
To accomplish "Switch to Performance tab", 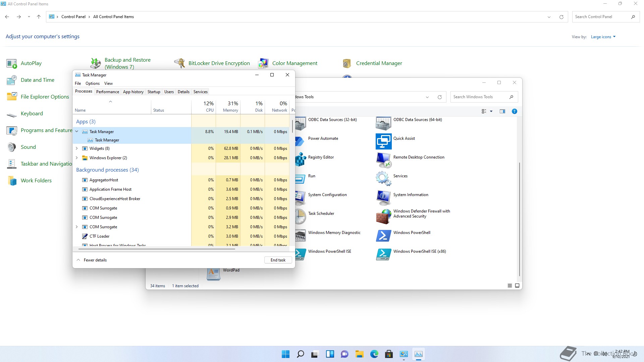I will click(x=107, y=92).
